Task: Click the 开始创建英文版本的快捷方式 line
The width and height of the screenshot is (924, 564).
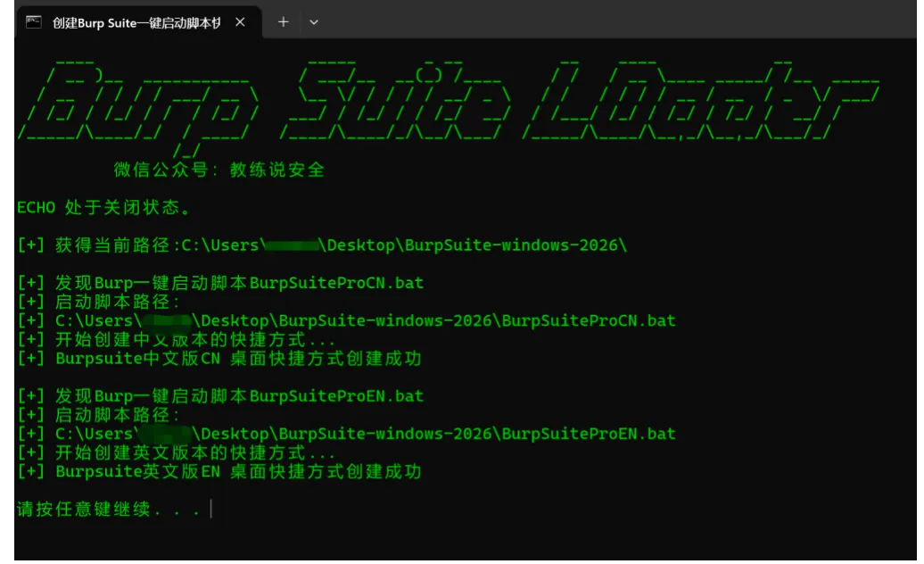Action: click(177, 452)
